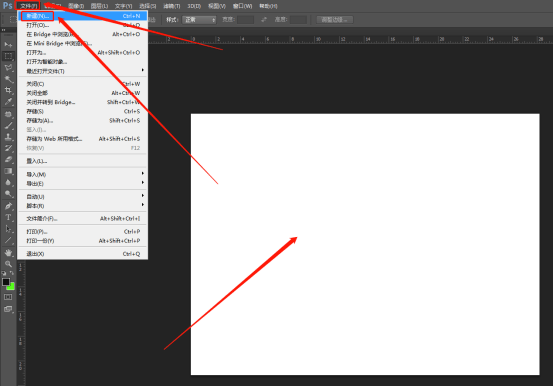554x387 pixels.
Task: Click the green background color swatch
Action: pyautogui.click(x=12, y=287)
